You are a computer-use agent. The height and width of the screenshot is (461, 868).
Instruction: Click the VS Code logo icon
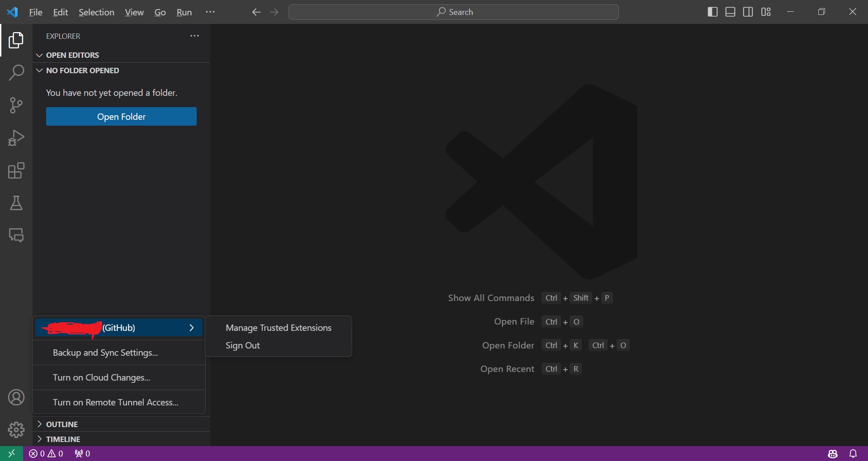[x=12, y=12]
